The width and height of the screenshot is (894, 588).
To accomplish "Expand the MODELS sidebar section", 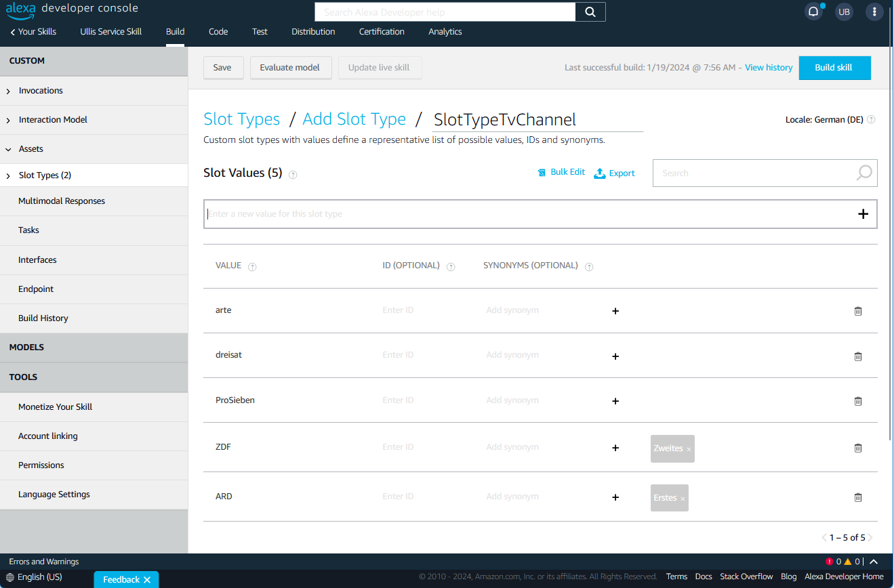I will tap(94, 348).
